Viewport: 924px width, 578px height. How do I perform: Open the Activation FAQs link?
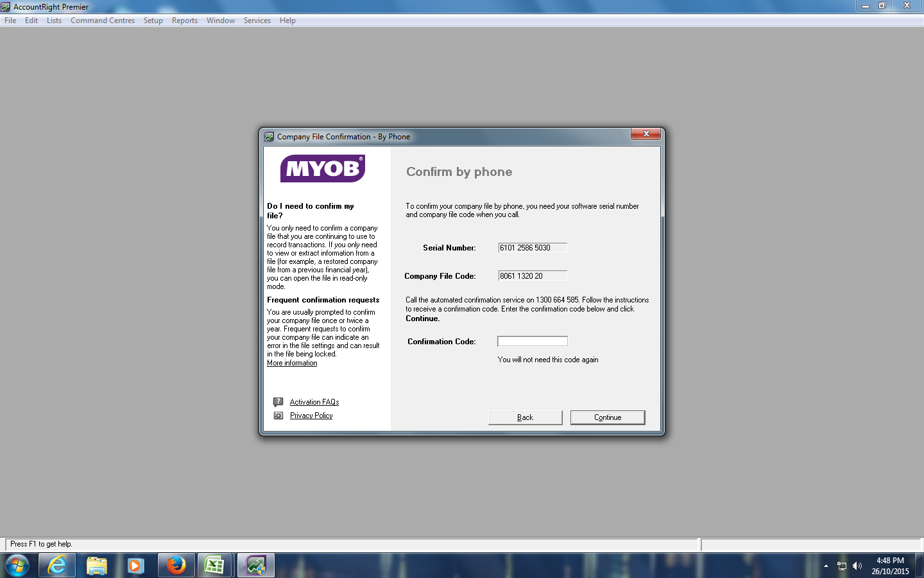coord(314,402)
